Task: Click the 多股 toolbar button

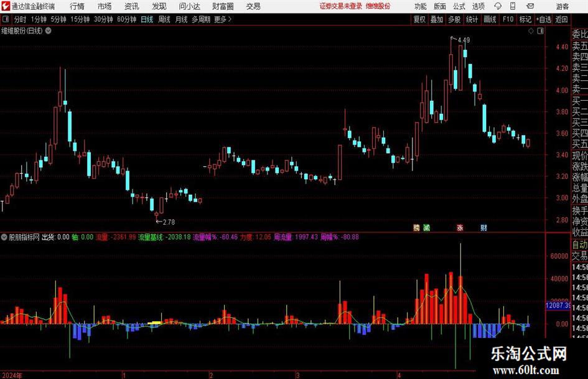Action: [454, 19]
